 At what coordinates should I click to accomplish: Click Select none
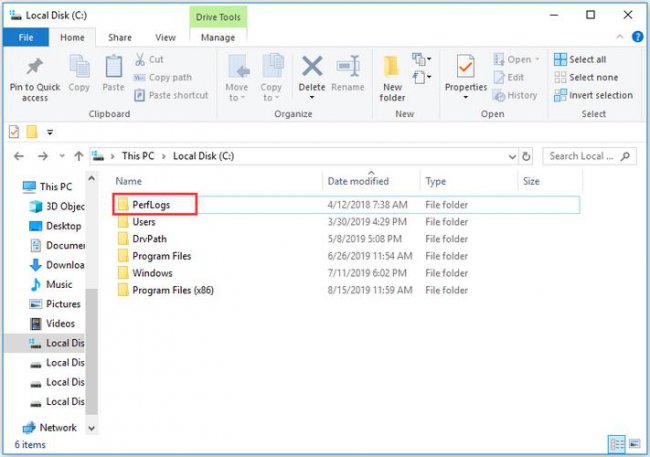point(586,78)
